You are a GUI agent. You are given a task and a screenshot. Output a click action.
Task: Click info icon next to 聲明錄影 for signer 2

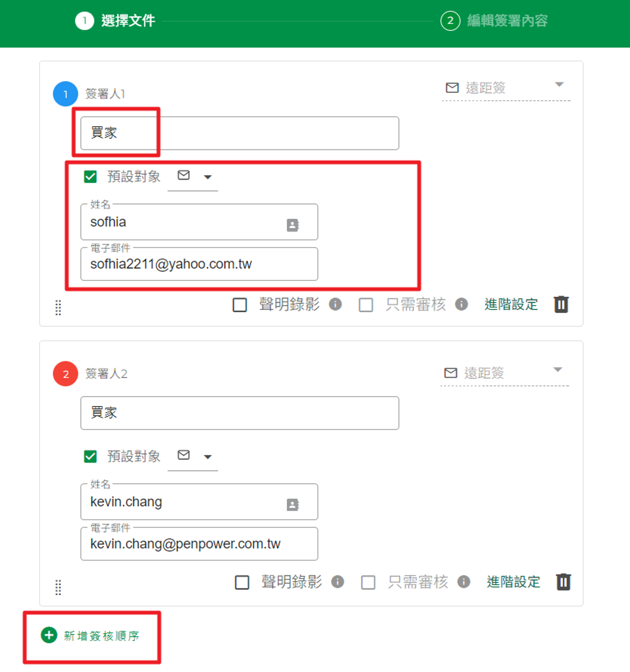pos(338,582)
